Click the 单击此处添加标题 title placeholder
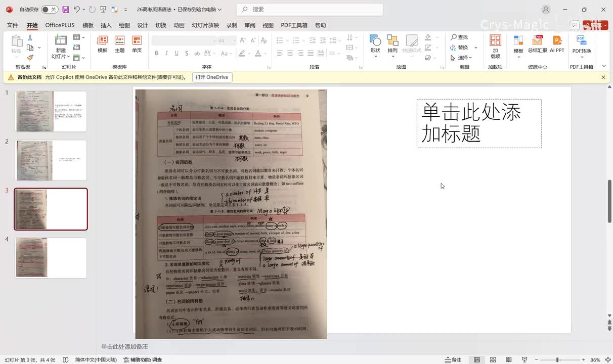Viewport: 613px width, 364px height. coord(479,123)
